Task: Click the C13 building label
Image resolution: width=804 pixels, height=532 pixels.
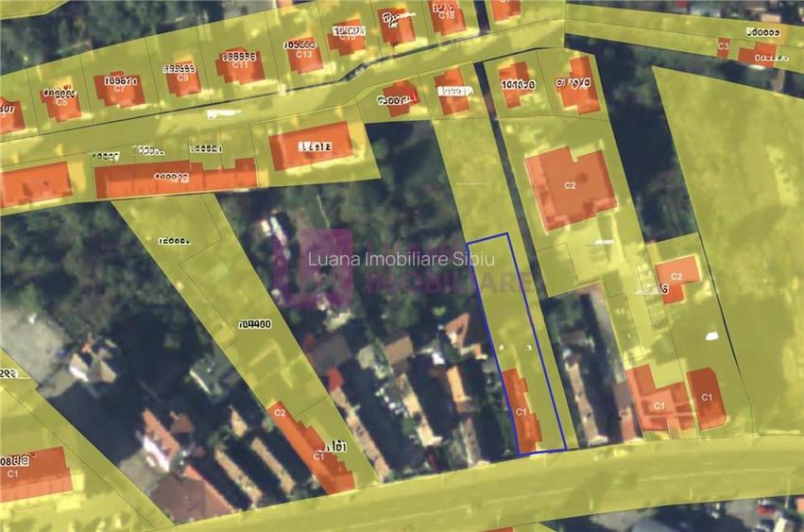Action: pyautogui.click(x=304, y=55)
